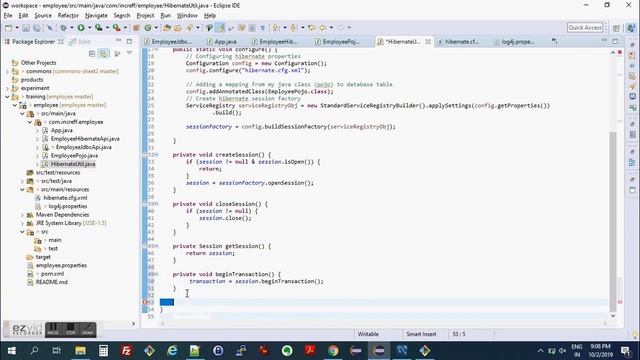The image size is (640, 360).
Task: Select EmployeePojo.java in Package Explorer
Action: pos(74,156)
